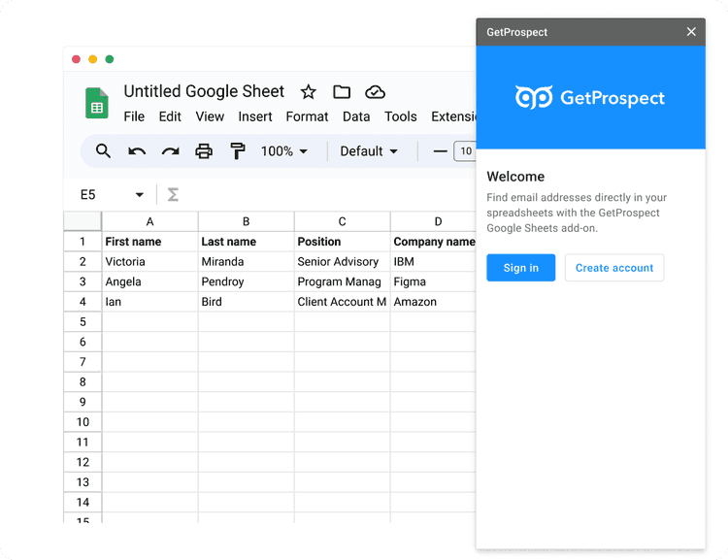
Task: Select column D header
Action: 433,221
